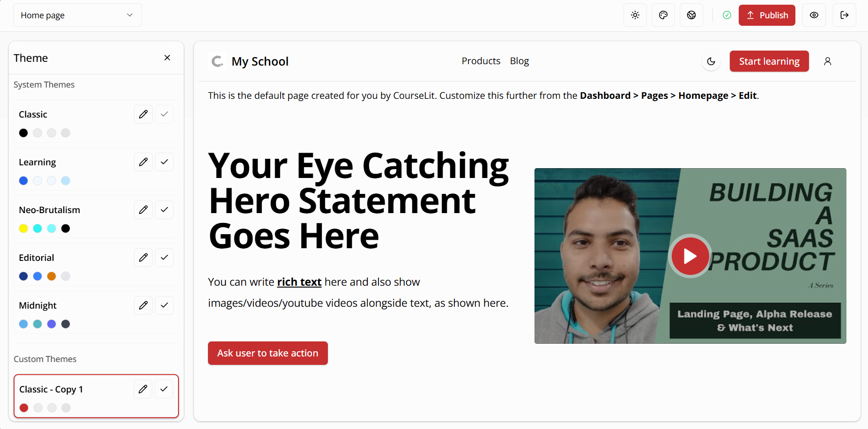Apply the Editorial theme with checkmark
Image resolution: width=868 pixels, height=429 pixels.
tap(164, 258)
